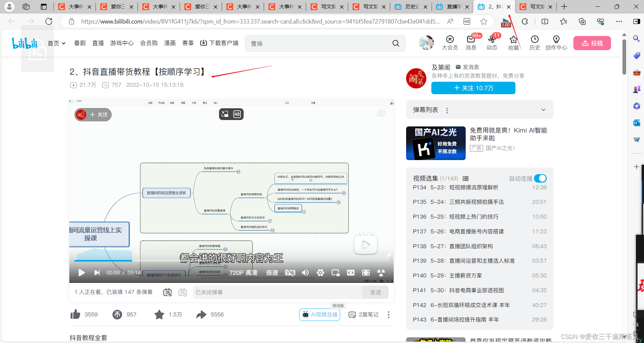Screen dimensions: 644x343
Task: Favorite the video with star icon
Action: pyautogui.click(x=159, y=314)
